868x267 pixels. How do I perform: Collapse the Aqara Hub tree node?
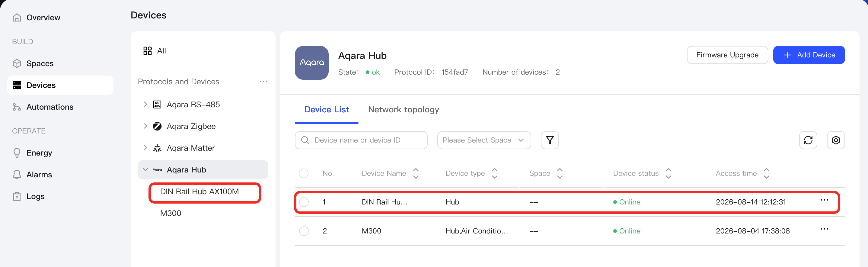pos(145,169)
